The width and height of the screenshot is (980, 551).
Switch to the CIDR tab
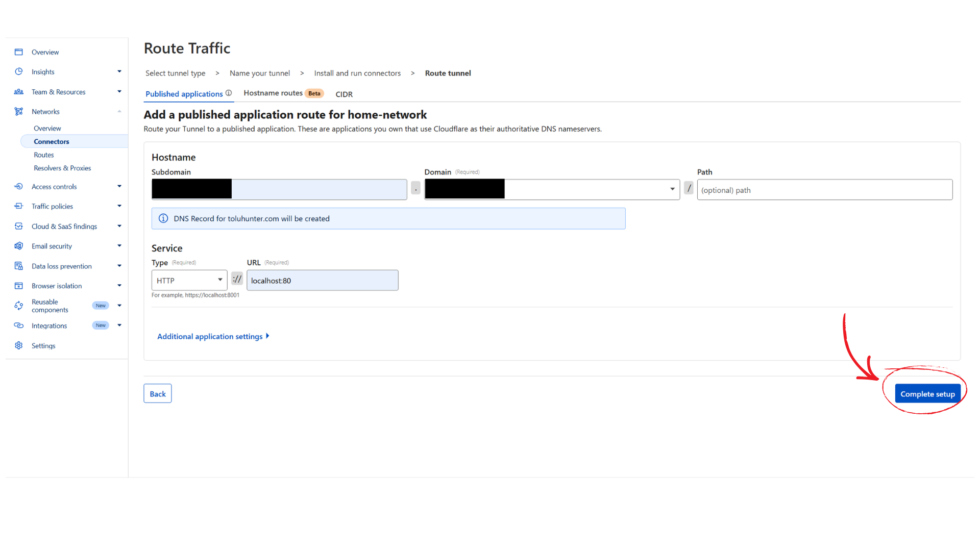pyautogui.click(x=344, y=94)
